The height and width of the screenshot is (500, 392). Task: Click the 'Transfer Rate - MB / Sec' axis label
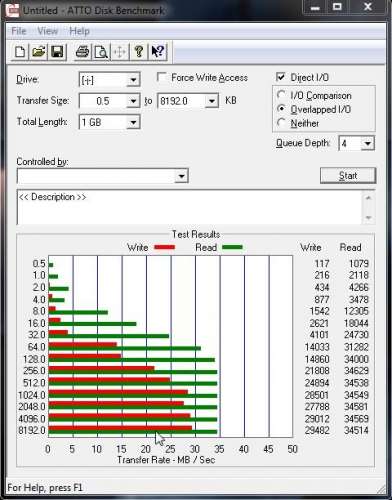point(166,460)
